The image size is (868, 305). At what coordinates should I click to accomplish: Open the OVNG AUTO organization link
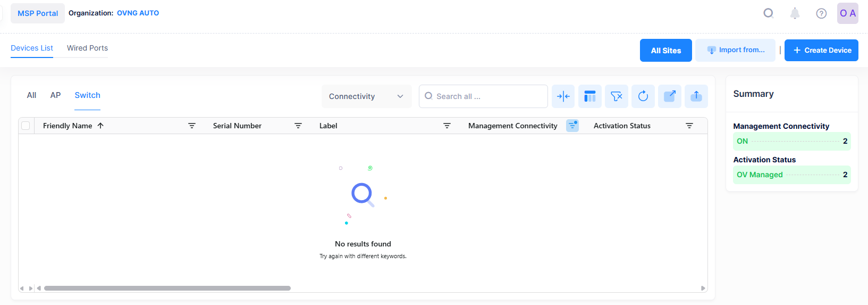[138, 13]
